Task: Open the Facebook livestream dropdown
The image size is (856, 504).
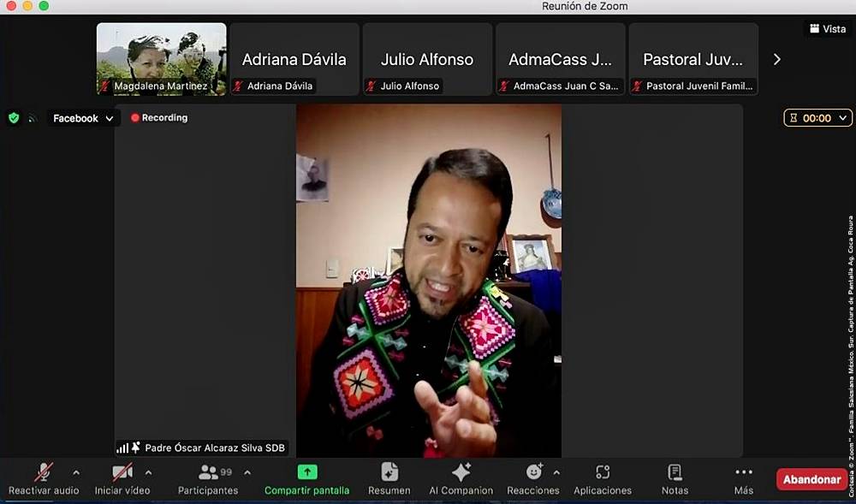Action: [x=83, y=118]
